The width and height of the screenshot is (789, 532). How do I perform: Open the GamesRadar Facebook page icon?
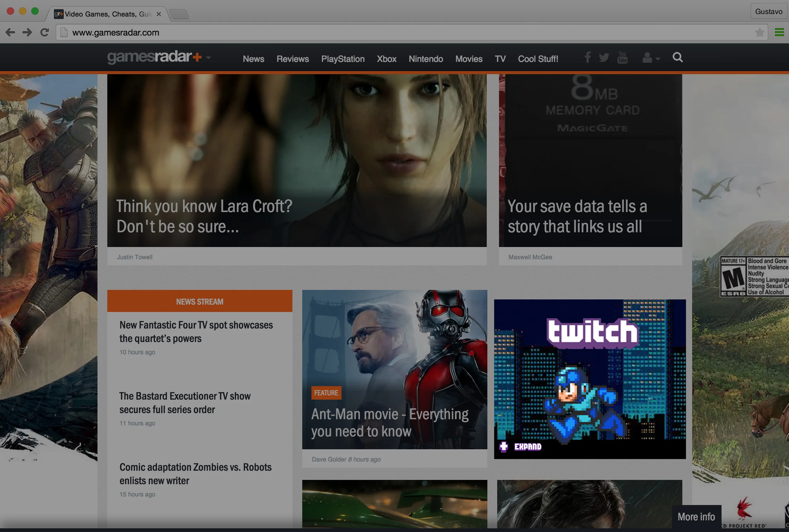(588, 57)
